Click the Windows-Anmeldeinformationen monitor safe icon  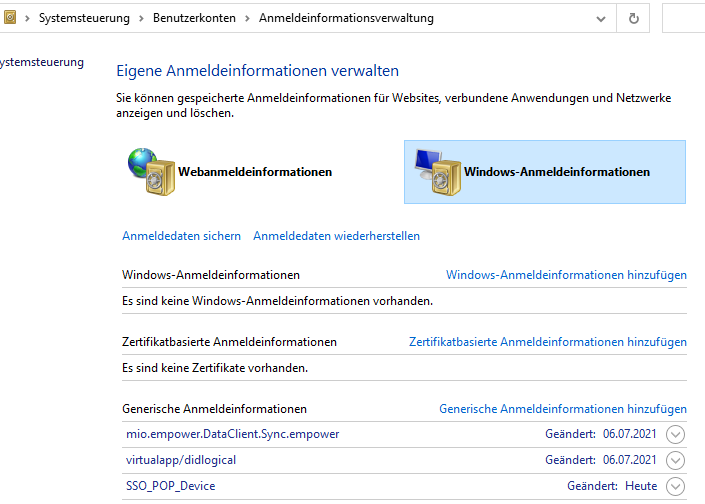pos(438,172)
